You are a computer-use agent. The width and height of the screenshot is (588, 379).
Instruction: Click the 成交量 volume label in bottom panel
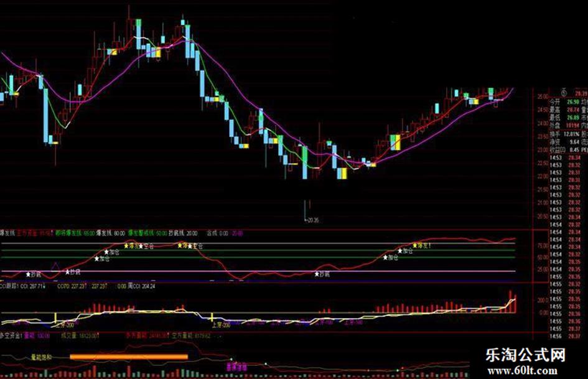click(80, 336)
